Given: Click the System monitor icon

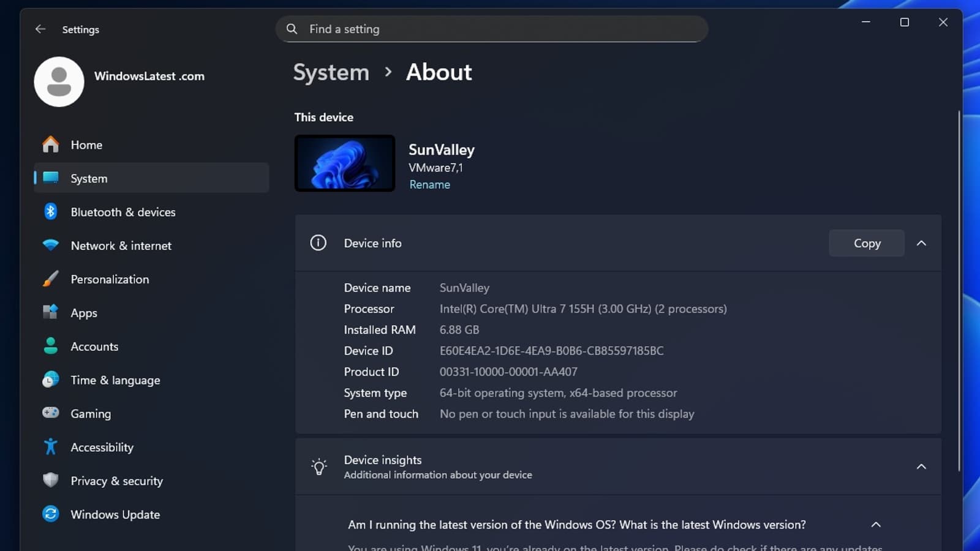Looking at the screenshot, I should pyautogui.click(x=51, y=178).
